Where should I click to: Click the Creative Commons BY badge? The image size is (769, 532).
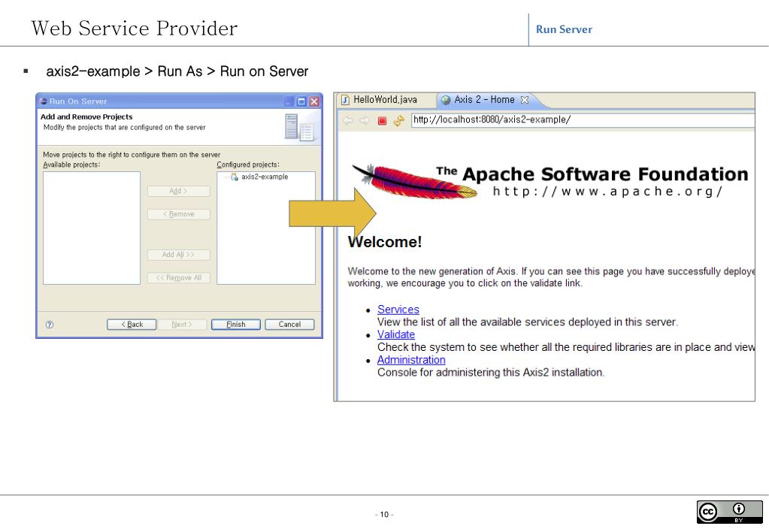pos(729,512)
